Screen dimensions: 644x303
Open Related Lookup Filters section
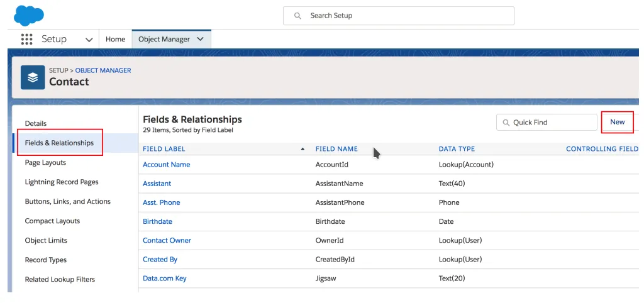60,280
